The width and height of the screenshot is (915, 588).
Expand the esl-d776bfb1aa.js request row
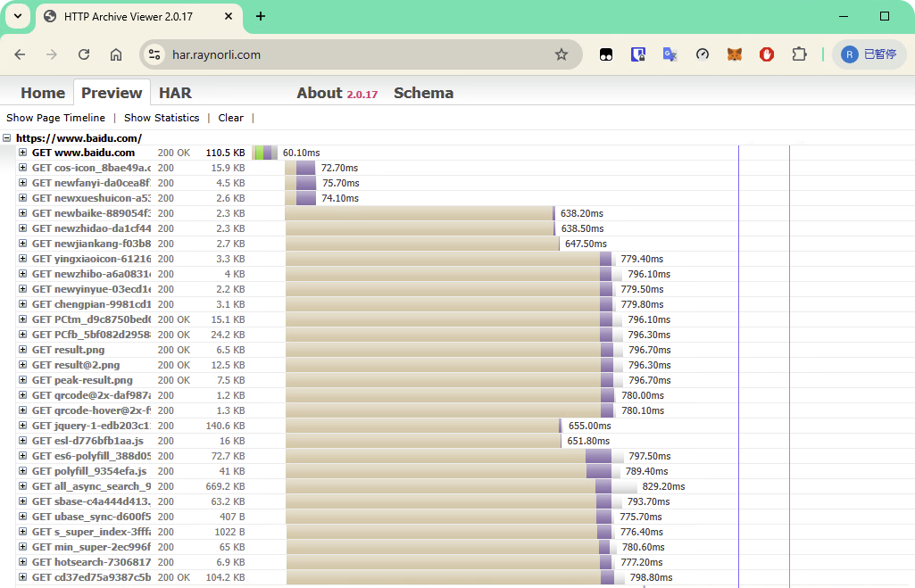click(x=22, y=441)
